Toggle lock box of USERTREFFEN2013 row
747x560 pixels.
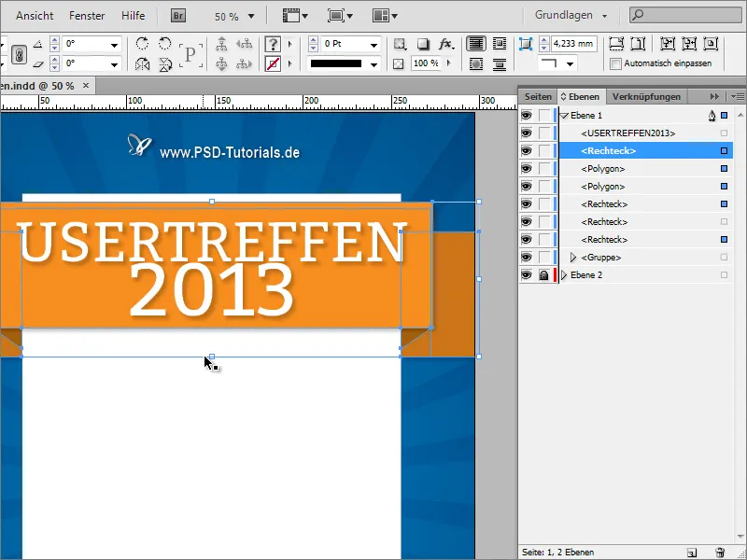[x=543, y=133]
